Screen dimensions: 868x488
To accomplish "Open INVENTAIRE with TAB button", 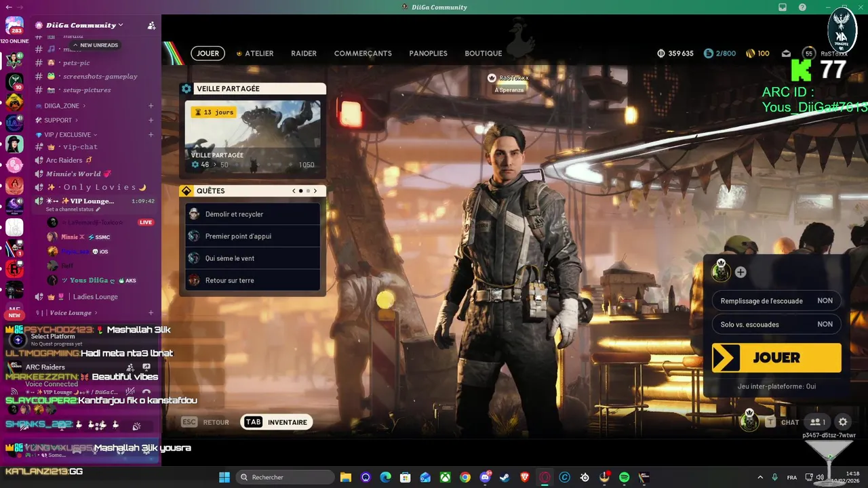I will [276, 422].
